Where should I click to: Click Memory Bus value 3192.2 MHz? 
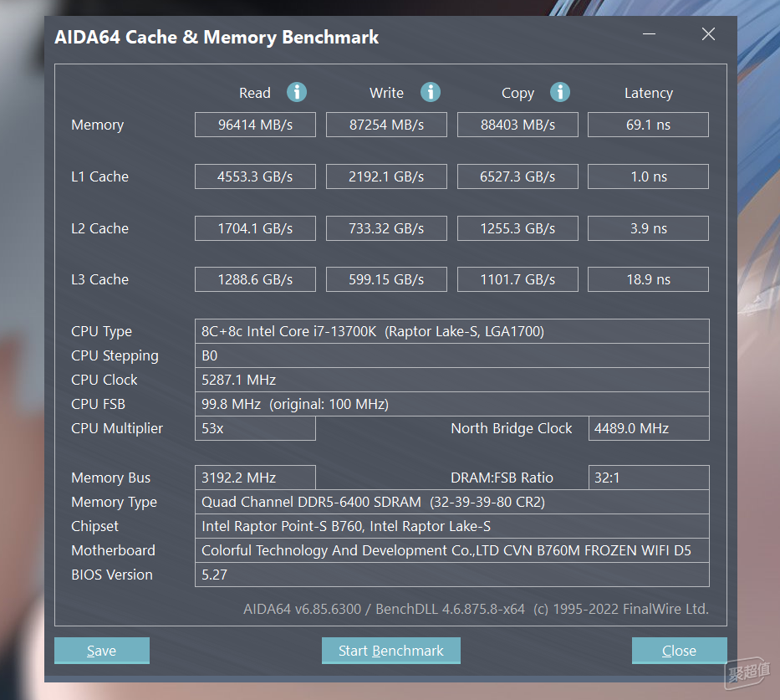(x=255, y=478)
